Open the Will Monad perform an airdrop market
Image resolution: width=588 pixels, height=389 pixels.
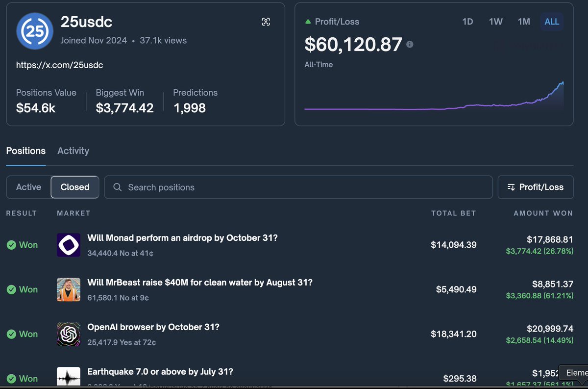[182, 238]
